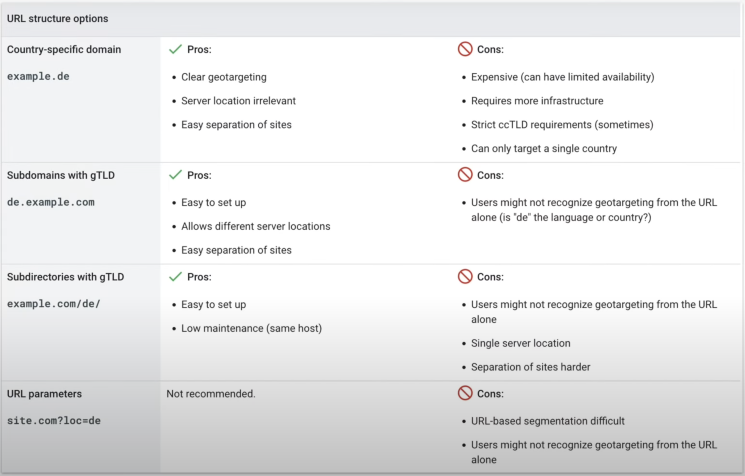Click the red prohibited icon in Subdirectories row Cons
The width and height of the screenshot is (745, 476).
pyautogui.click(x=465, y=276)
